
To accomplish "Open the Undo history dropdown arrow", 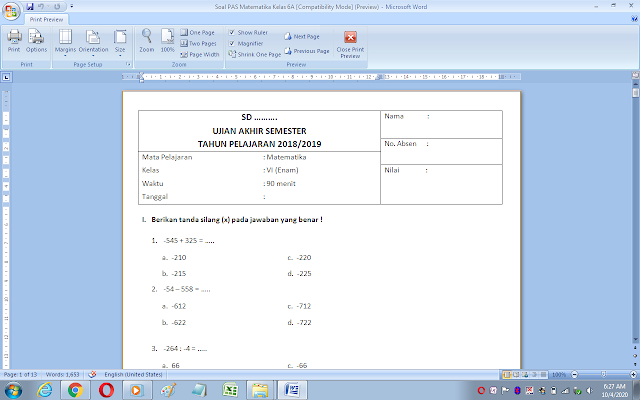I will click(x=48, y=7).
